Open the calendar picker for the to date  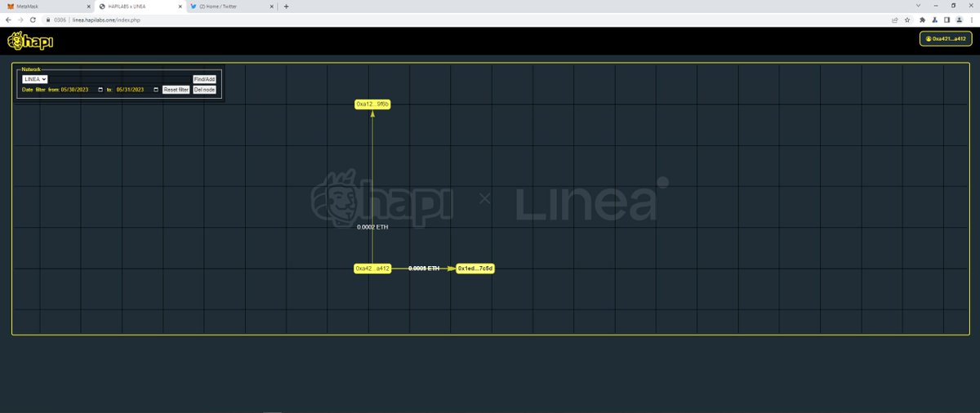[x=156, y=90]
